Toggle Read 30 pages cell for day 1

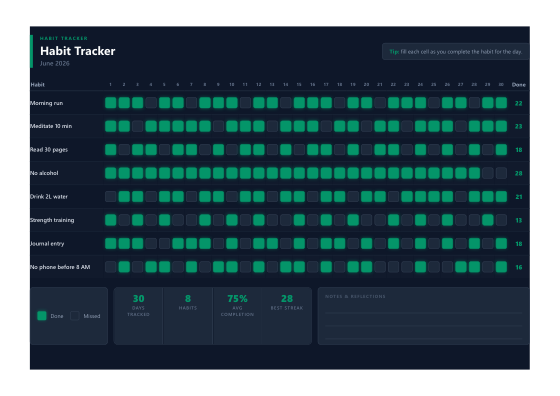pos(111,150)
